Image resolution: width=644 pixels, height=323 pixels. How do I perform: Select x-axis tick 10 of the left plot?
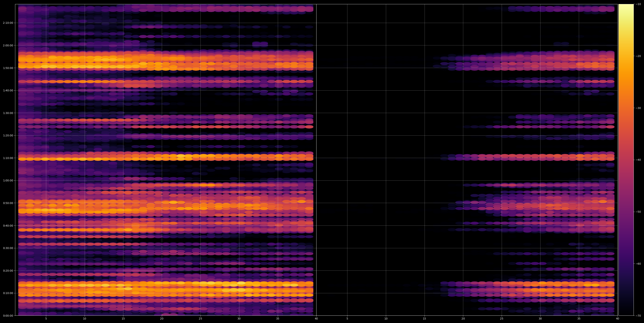pos(84,319)
